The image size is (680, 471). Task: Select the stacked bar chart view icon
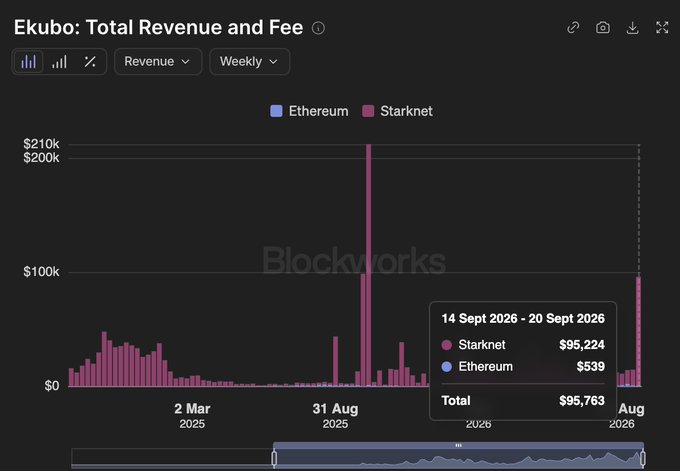click(x=28, y=62)
